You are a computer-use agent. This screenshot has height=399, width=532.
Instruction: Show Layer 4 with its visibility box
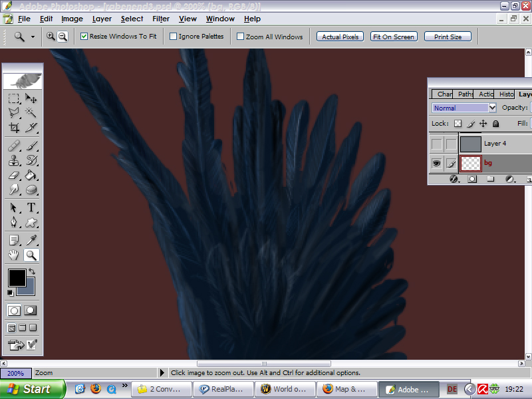[x=437, y=144]
